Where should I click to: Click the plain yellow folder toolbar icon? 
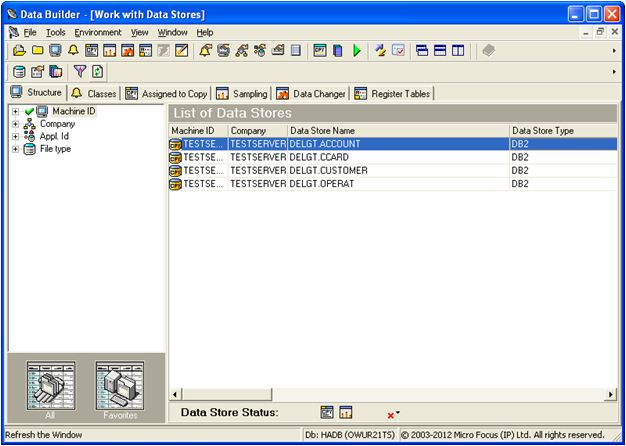(38, 51)
